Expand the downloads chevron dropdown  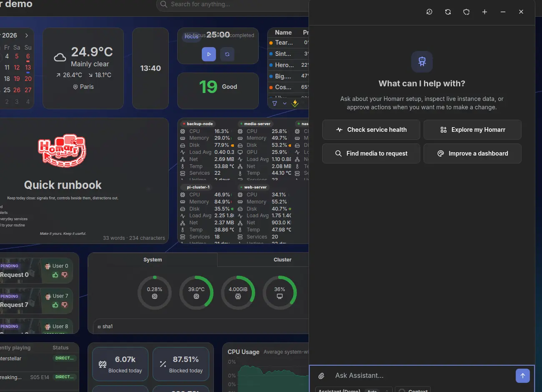[x=285, y=103]
